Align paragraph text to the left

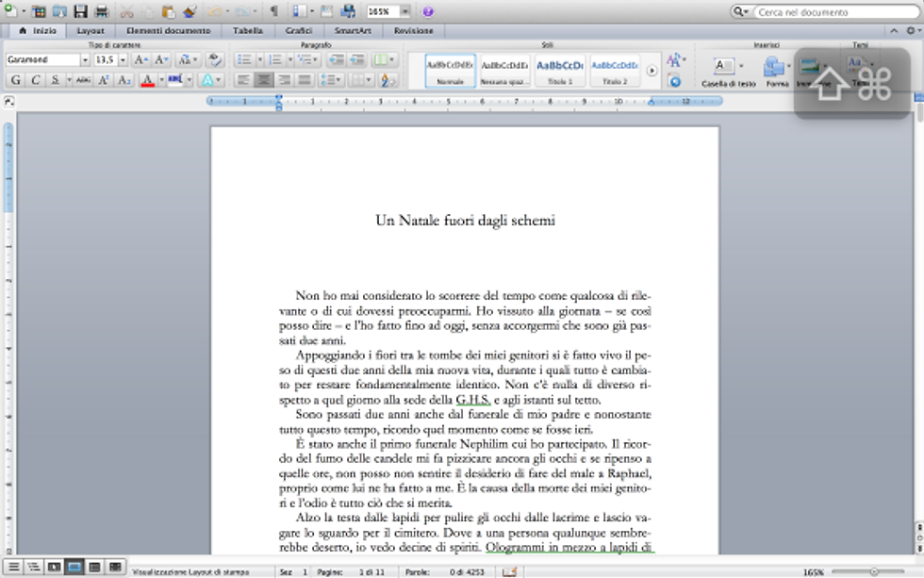pos(243,79)
